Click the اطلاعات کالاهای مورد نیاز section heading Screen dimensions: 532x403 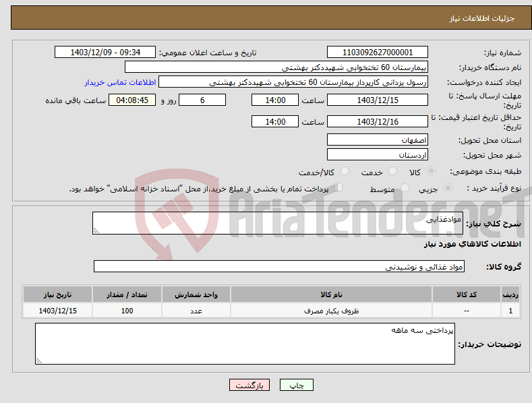[472, 244]
